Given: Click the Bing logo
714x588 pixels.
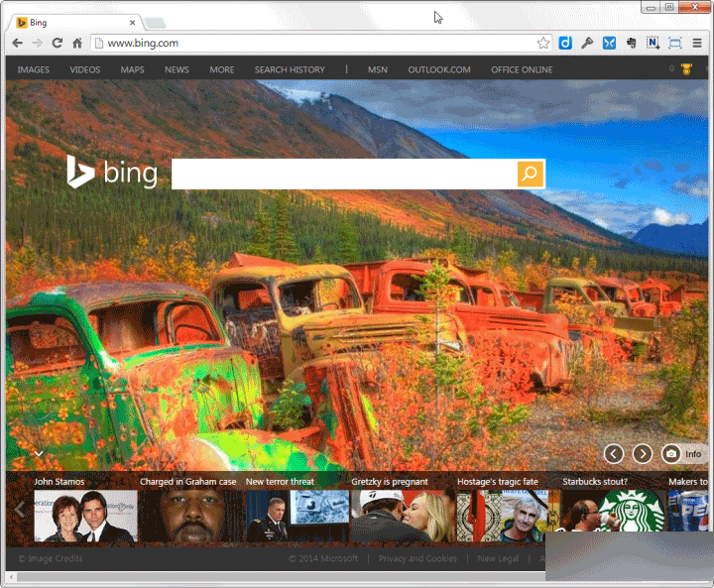Looking at the screenshot, I should [112, 173].
